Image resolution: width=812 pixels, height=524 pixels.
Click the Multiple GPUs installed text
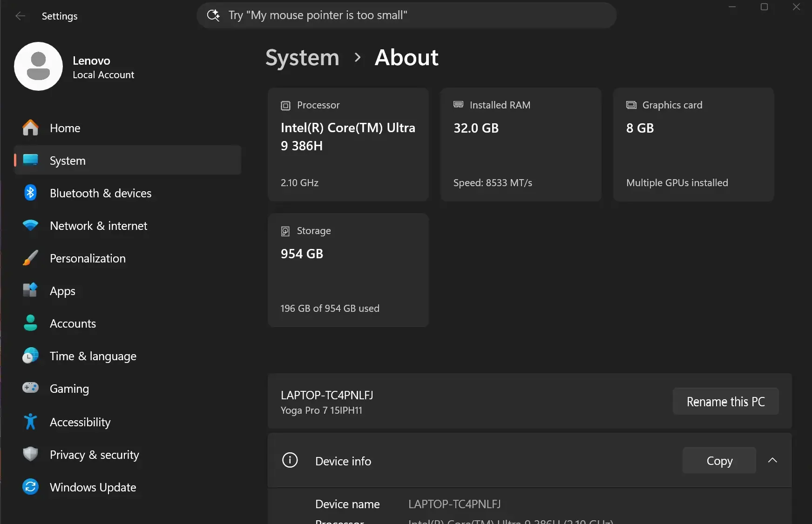coord(677,183)
